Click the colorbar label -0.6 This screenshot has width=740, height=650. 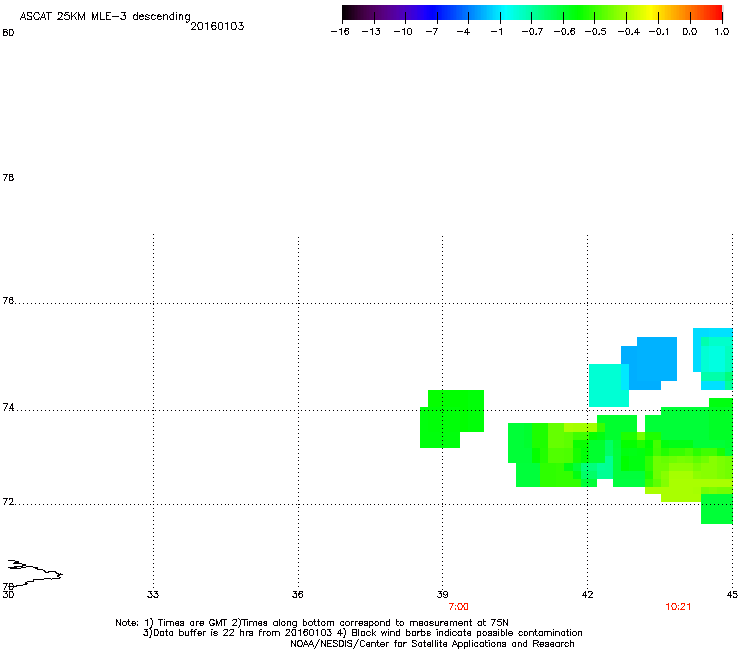click(x=564, y=32)
